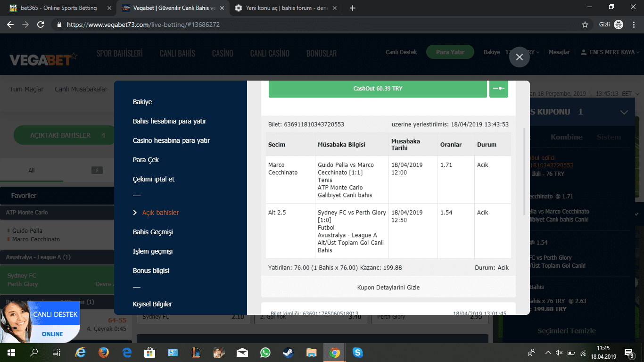Image resolution: width=644 pixels, height=362 pixels.
Task: Open Chrome three-dot menu
Action: click(634, 25)
